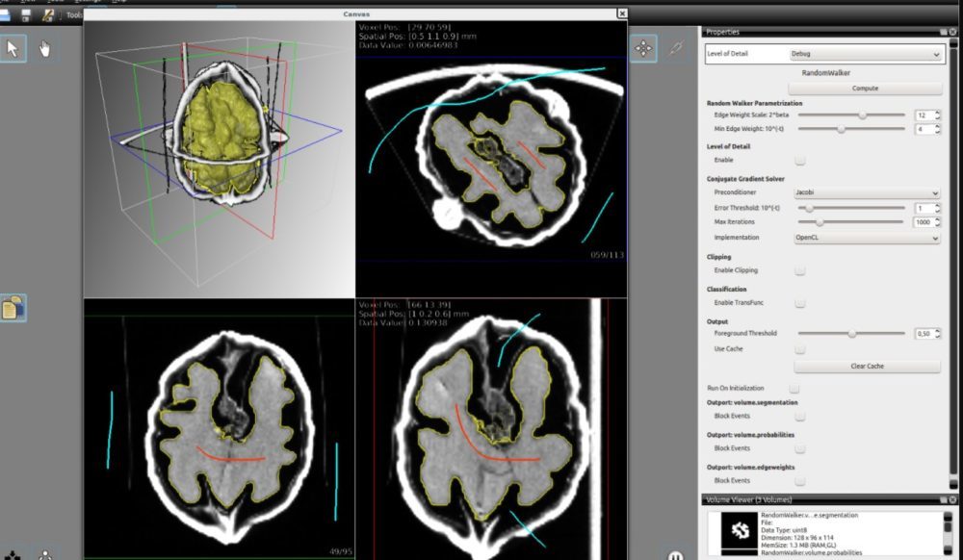Image resolution: width=963 pixels, height=560 pixels.
Task: Select the arrow pointer tool
Action: (x=13, y=48)
